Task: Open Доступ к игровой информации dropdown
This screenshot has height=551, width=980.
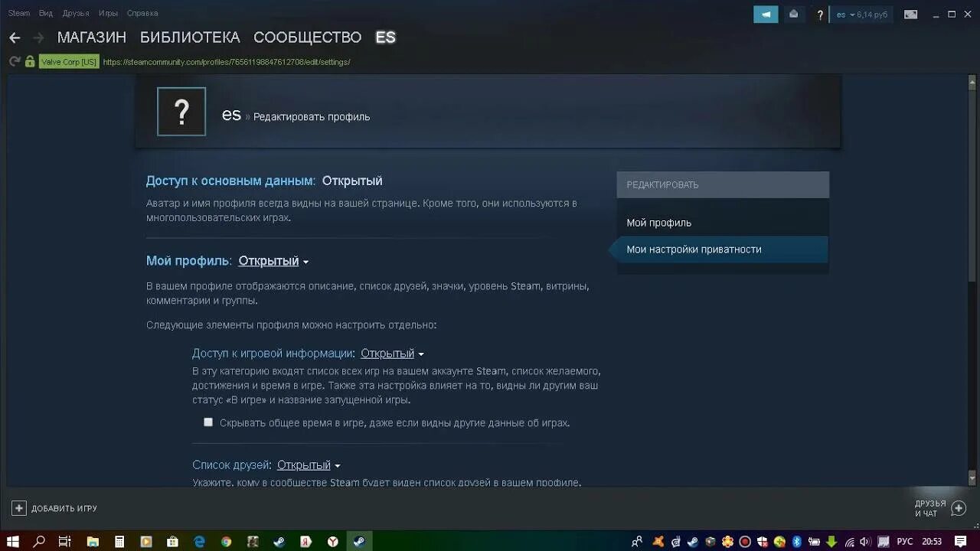Action: [x=392, y=354]
